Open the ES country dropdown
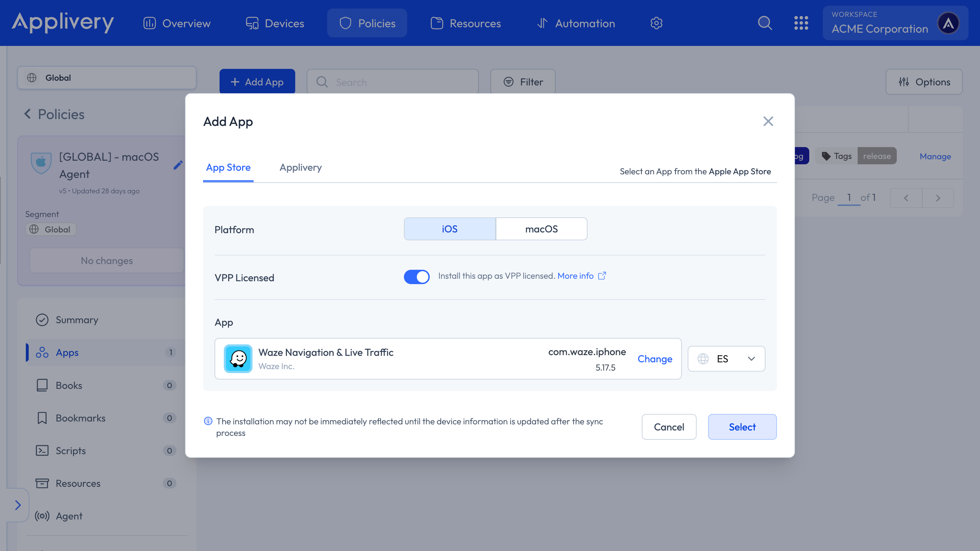 [x=726, y=358]
